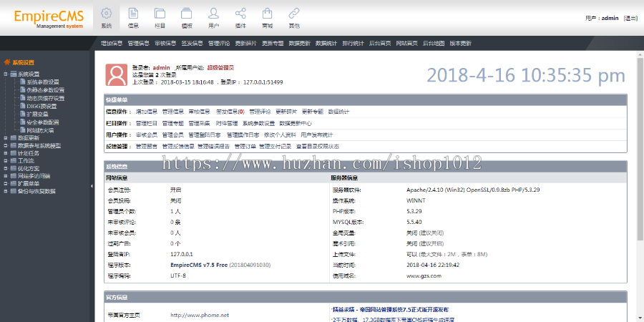Open the 其他 chain link icon
Screen dimensions: 644x322
click(293, 13)
